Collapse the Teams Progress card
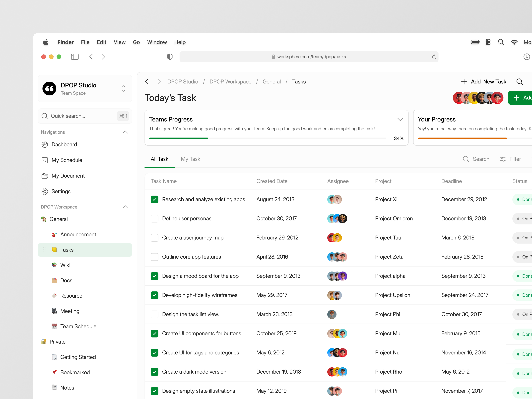The width and height of the screenshot is (532, 399). coord(400,119)
